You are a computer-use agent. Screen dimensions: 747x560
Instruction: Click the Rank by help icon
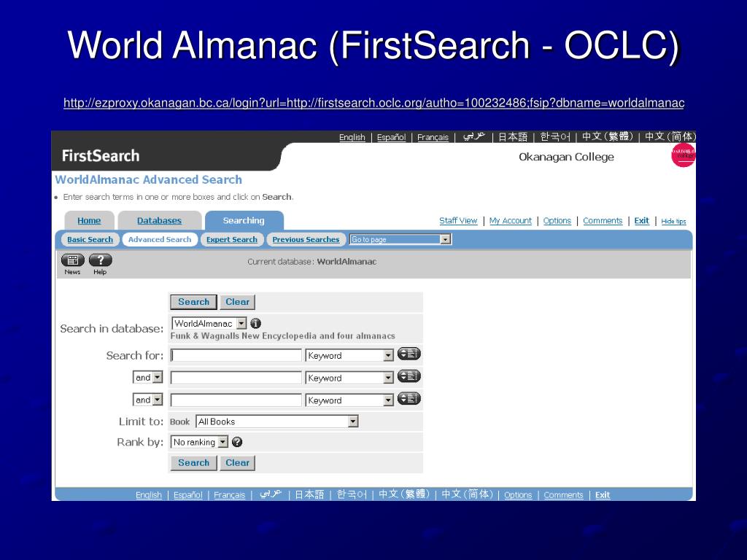pos(237,442)
